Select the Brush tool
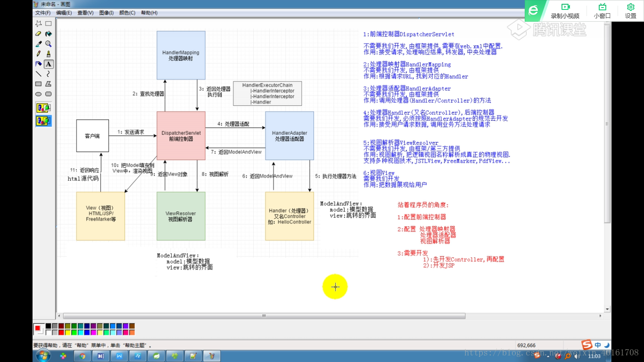This screenshot has height=362, width=644. point(49,54)
